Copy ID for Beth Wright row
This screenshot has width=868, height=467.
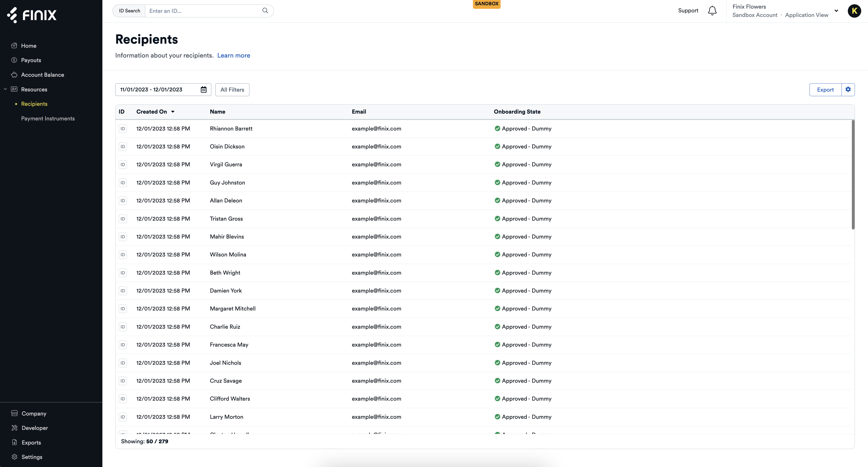pos(123,273)
